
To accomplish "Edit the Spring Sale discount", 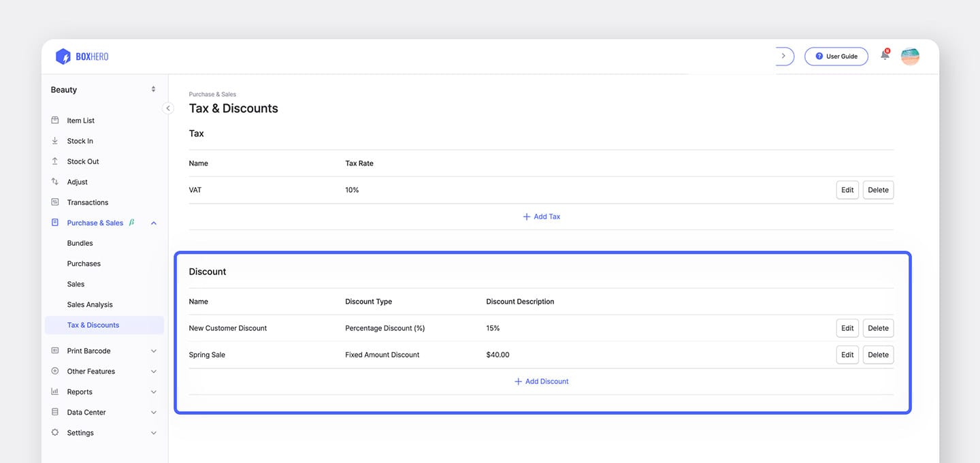I will click(x=847, y=355).
